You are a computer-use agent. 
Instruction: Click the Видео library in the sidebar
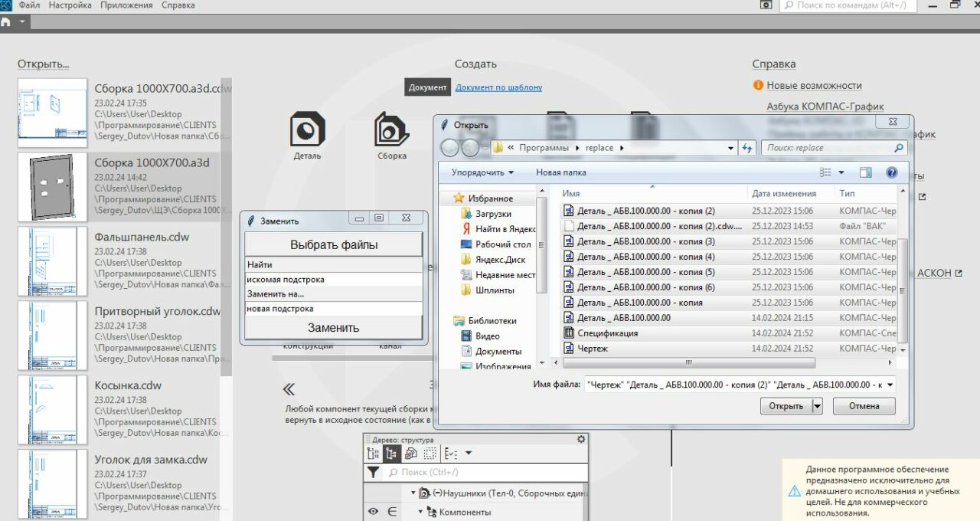coord(481,336)
